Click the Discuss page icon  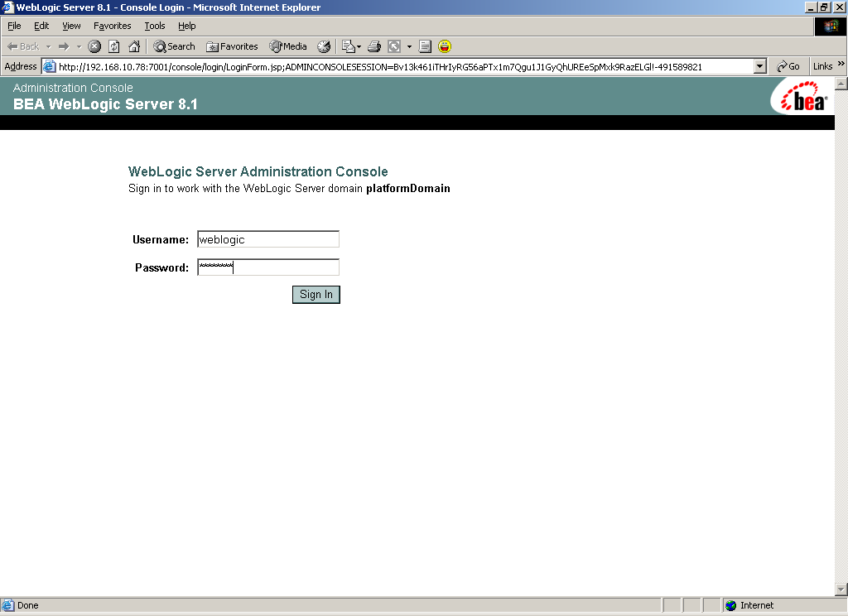click(x=425, y=46)
